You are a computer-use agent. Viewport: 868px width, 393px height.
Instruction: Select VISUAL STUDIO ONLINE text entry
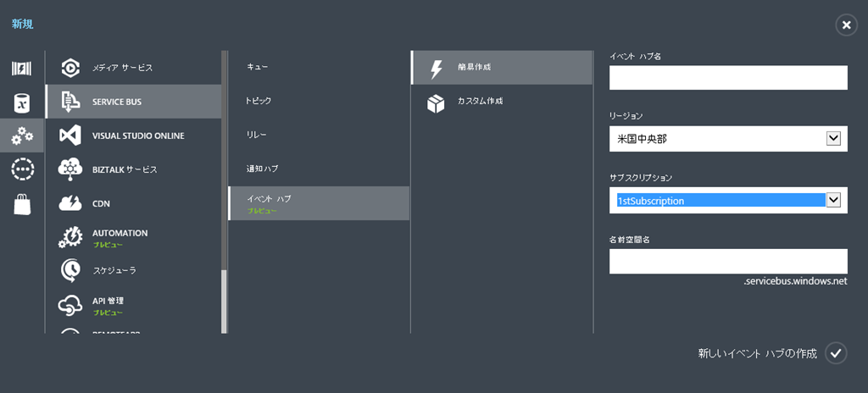[x=138, y=136]
